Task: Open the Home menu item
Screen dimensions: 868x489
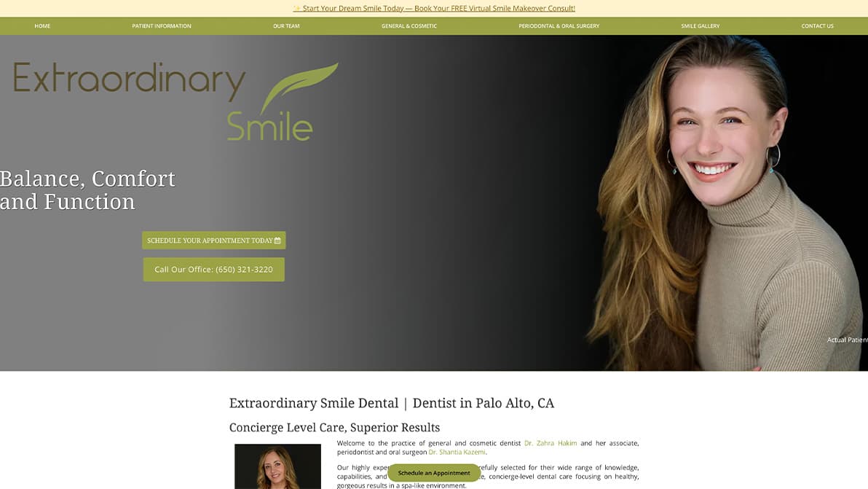Action: (x=42, y=26)
